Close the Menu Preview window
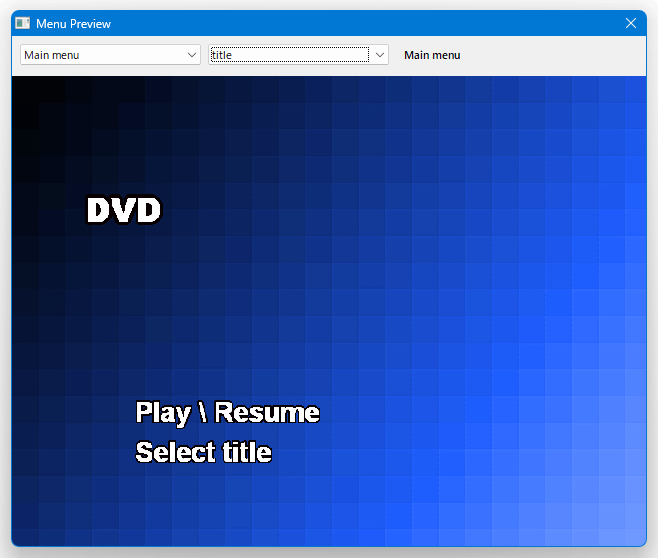This screenshot has height=558, width=658. point(631,23)
